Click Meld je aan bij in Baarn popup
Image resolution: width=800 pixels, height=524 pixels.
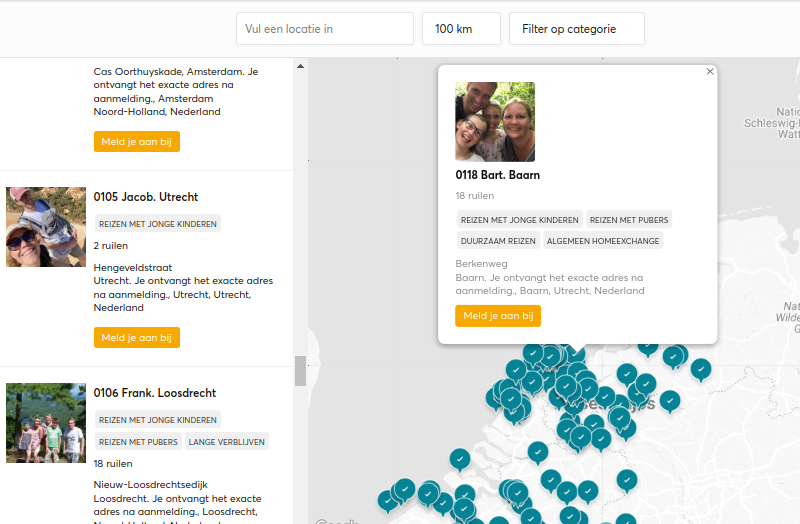498,316
